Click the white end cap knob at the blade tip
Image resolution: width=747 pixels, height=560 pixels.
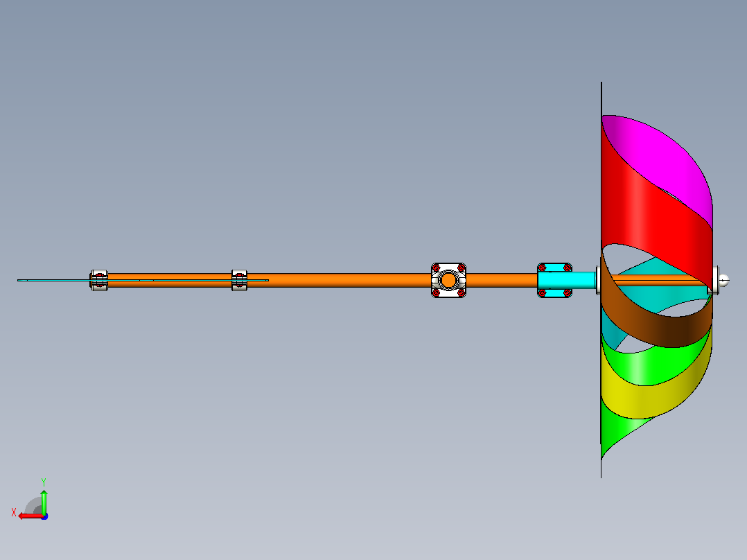723,280
